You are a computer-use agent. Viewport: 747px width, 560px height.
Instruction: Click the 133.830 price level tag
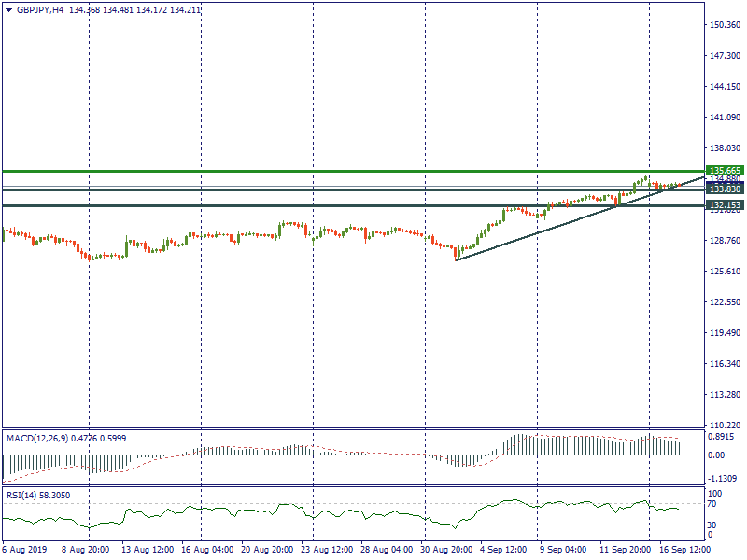coord(724,189)
